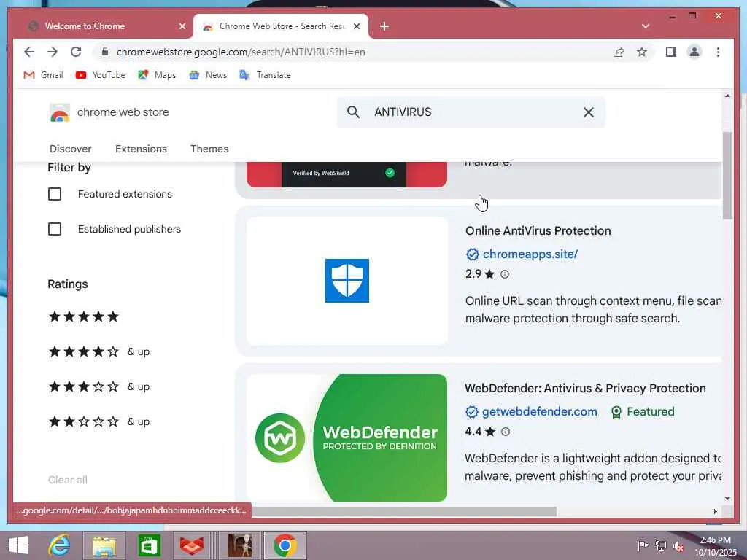Click the horizontal scrollbar thumb
The width and height of the screenshot is (747, 560).
(x=404, y=511)
